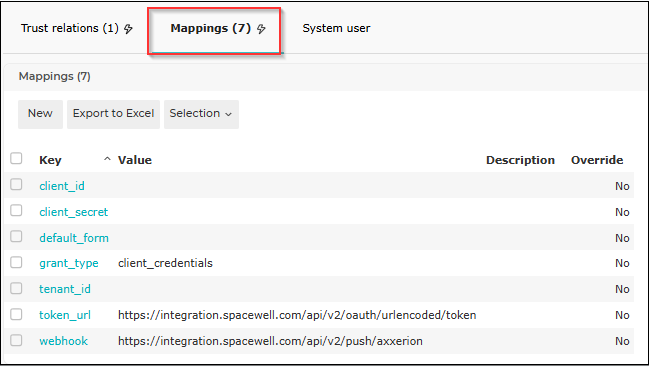Open the default_form mapping link
649x367 pixels.
[x=74, y=238]
